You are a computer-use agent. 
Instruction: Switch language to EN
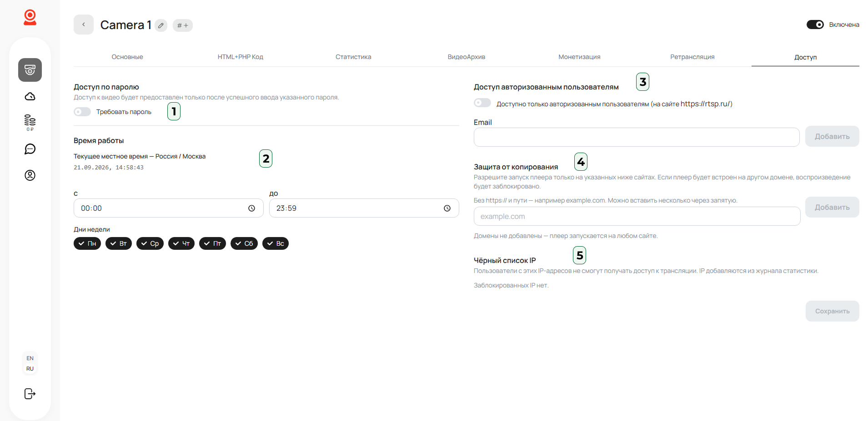click(30, 358)
